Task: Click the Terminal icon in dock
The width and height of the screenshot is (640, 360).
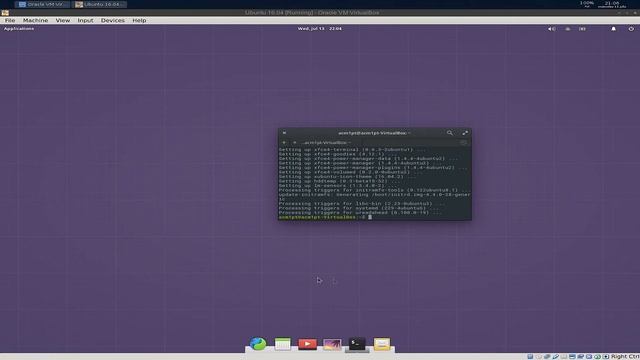Action: (357, 344)
